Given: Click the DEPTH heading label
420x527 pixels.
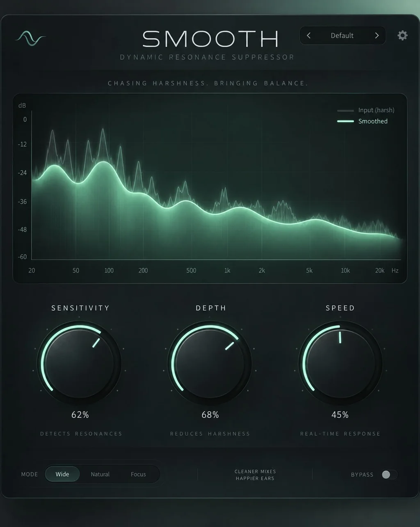Looking at the screenshot, I should click(x=211, y=308).
